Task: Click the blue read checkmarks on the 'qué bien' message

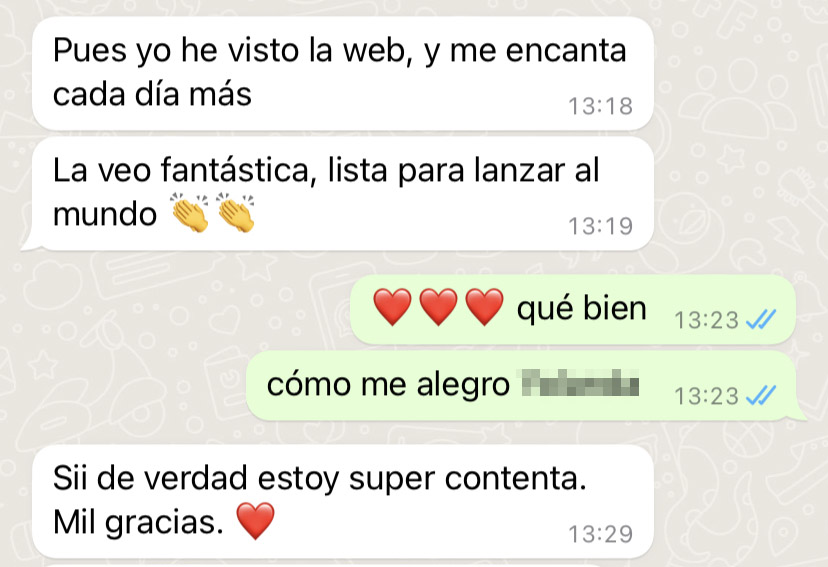Action: point(761,319)
